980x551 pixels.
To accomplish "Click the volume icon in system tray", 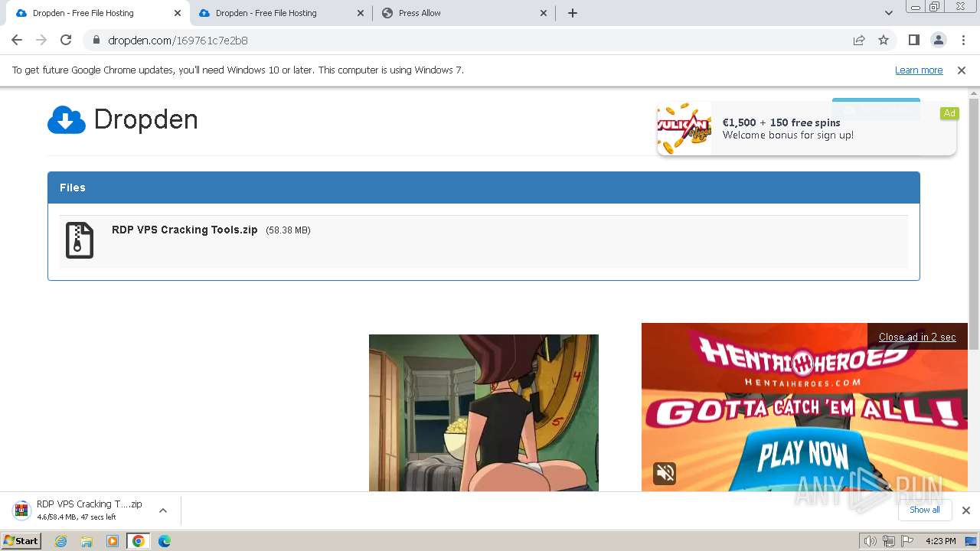I will pyautogui.click(x=870, y=541).
